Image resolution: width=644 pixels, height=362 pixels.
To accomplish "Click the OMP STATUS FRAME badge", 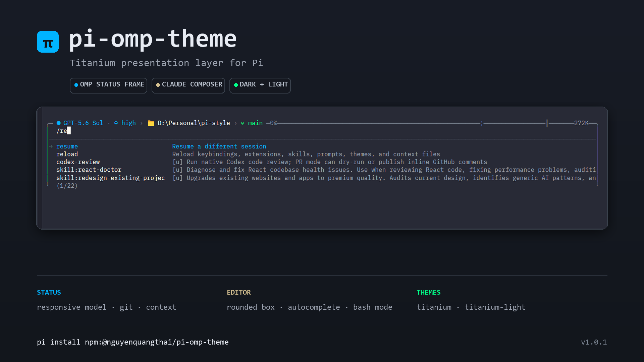I will [108, 85].
